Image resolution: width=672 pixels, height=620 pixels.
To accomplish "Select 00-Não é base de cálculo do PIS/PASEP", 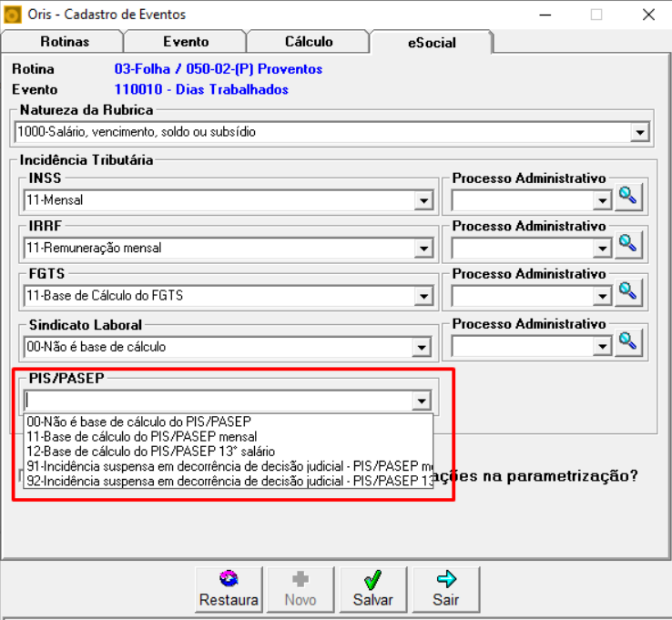I will click(x=229, y=422).
